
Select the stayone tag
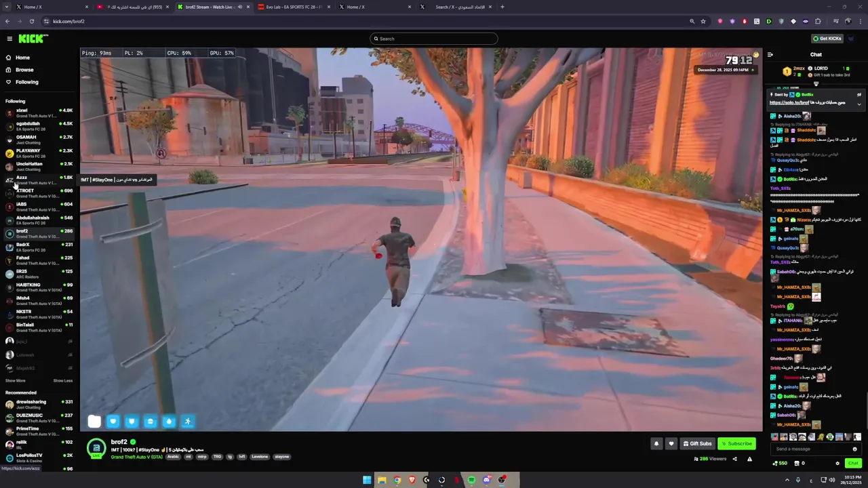281,457
